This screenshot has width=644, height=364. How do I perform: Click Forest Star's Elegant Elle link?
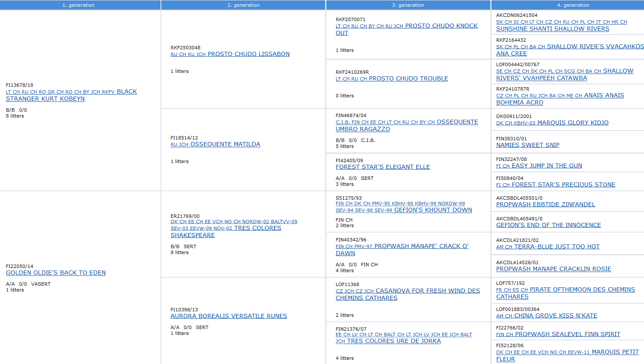click(x=382, y=167)
